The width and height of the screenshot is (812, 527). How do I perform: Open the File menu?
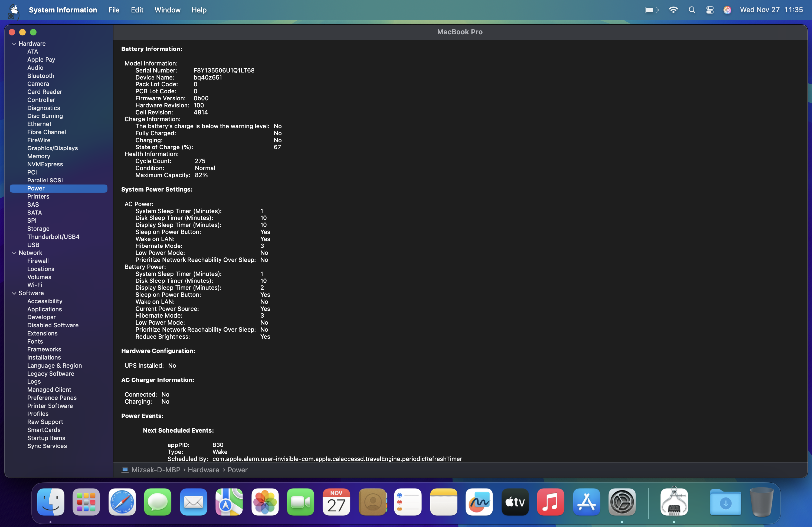114,10
